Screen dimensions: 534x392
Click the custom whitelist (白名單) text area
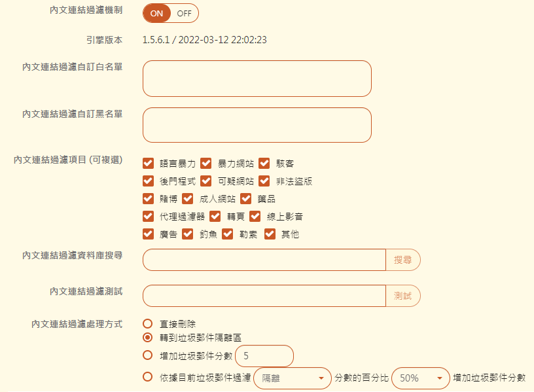[257, 79]
